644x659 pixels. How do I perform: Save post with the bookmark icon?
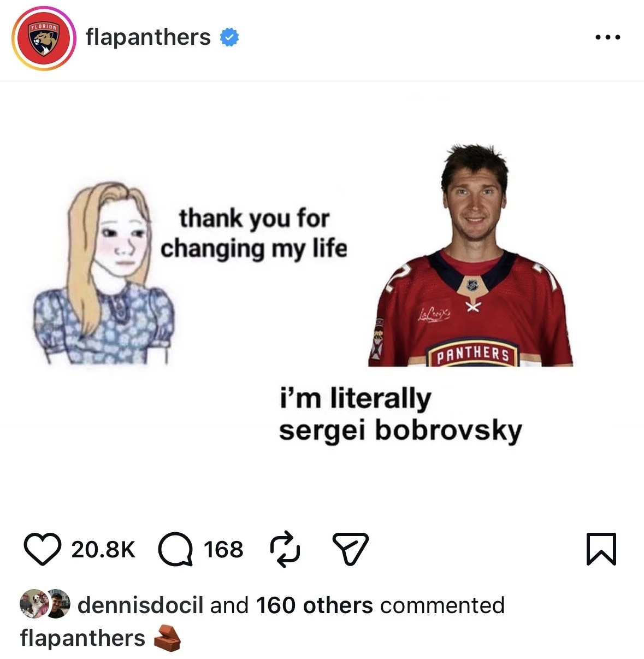click(601, 549)
